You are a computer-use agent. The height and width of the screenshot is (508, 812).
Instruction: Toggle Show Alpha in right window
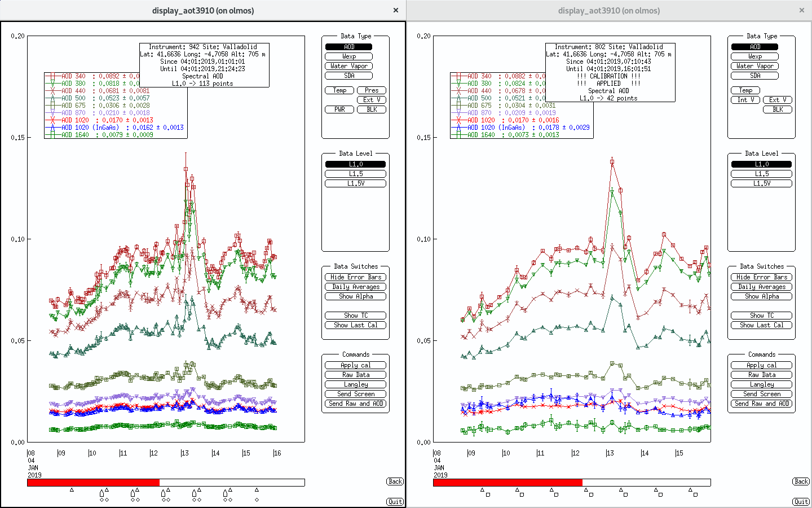(x=761, y=296)
